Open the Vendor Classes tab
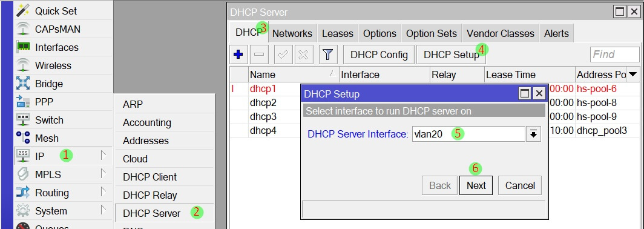This screenshot has height=229, width=644. pyautogui.click(x=500, y=33)
